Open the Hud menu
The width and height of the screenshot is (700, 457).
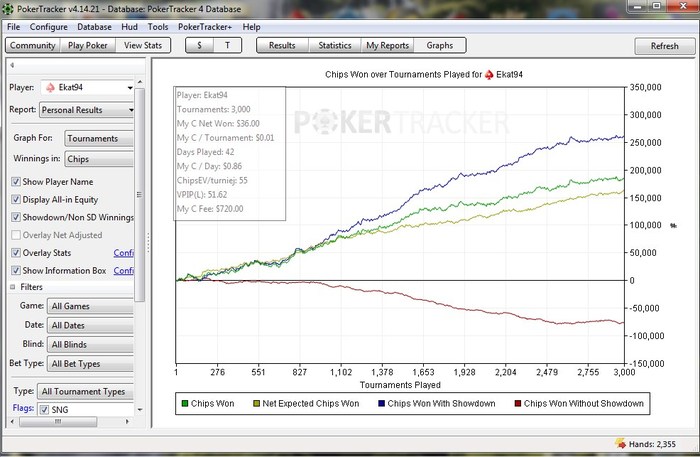pos(127,27)
